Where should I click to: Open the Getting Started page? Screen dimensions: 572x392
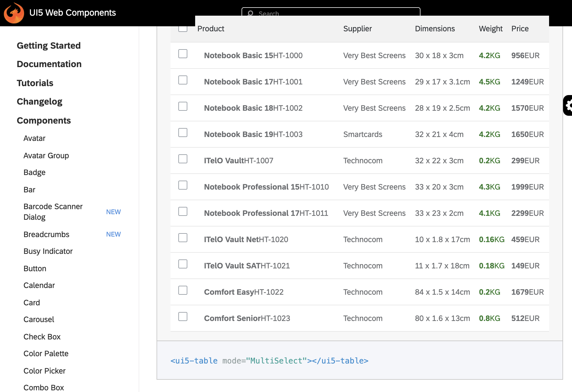49,45
